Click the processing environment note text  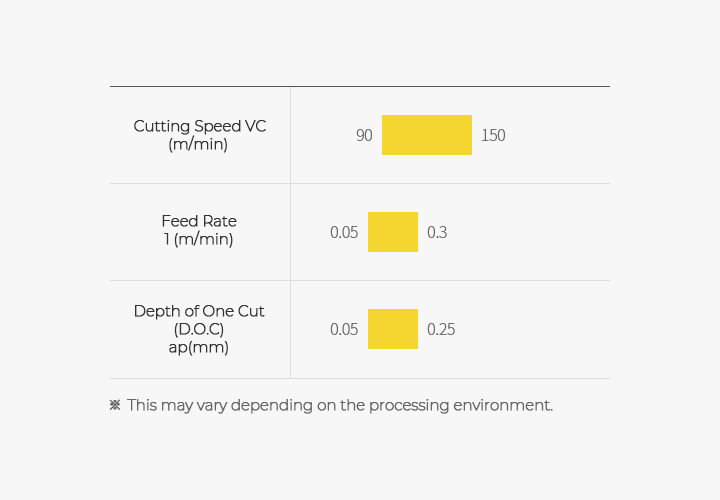(339, 405)
